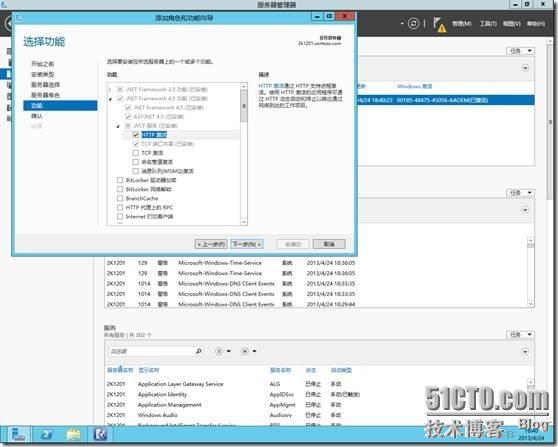Go to 确认 wizard step

(37, 116)
